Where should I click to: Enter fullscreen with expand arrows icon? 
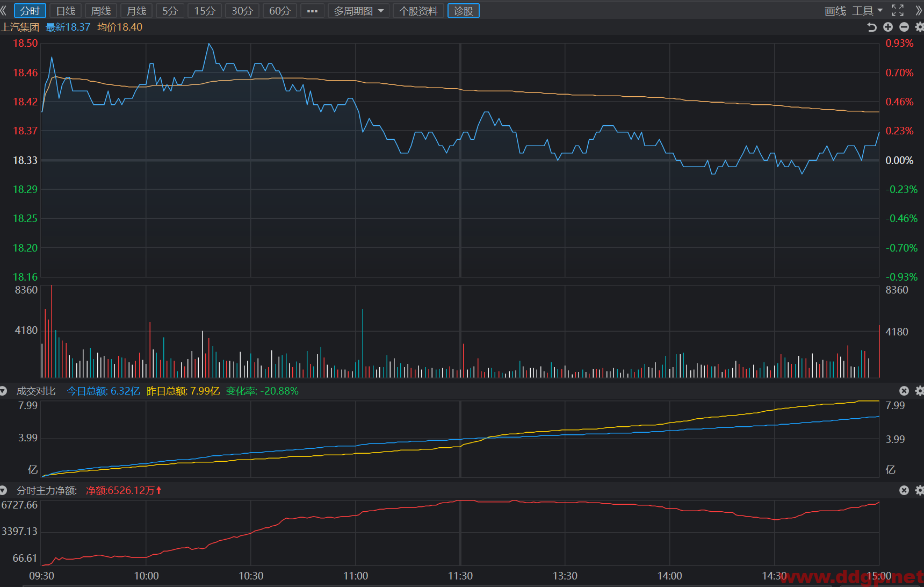tap(898, 10)
